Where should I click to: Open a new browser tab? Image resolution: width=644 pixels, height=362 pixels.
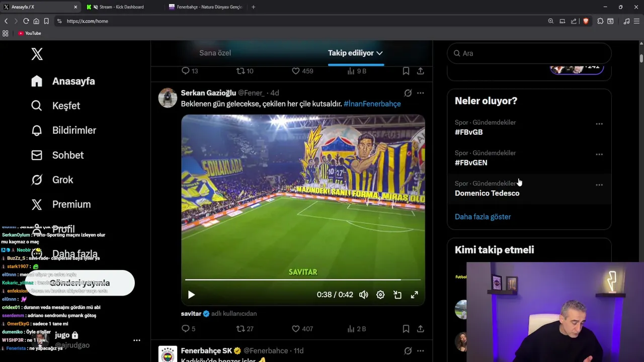253,7
